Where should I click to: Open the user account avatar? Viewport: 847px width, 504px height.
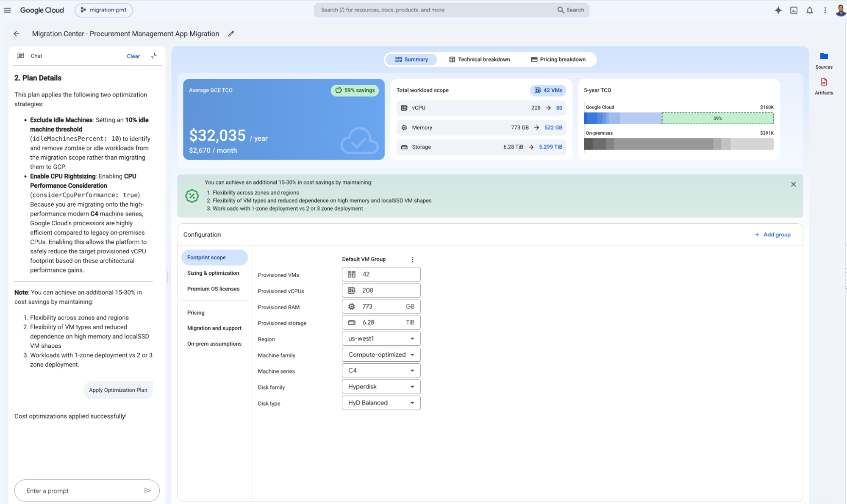[841, 10]
